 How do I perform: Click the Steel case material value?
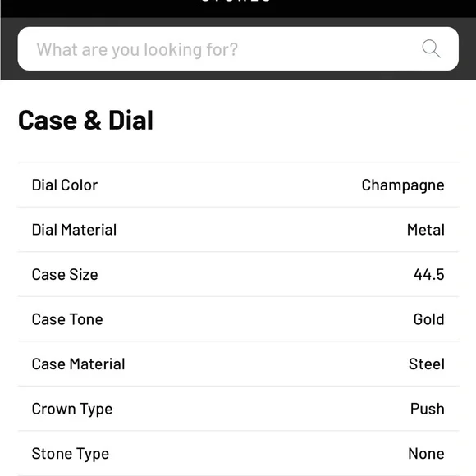tap(427, 364)
